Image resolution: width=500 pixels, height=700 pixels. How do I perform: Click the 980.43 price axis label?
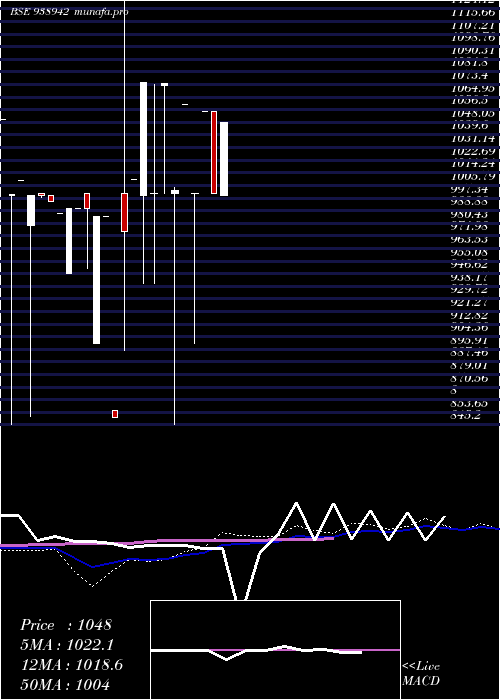coord(469,214)
